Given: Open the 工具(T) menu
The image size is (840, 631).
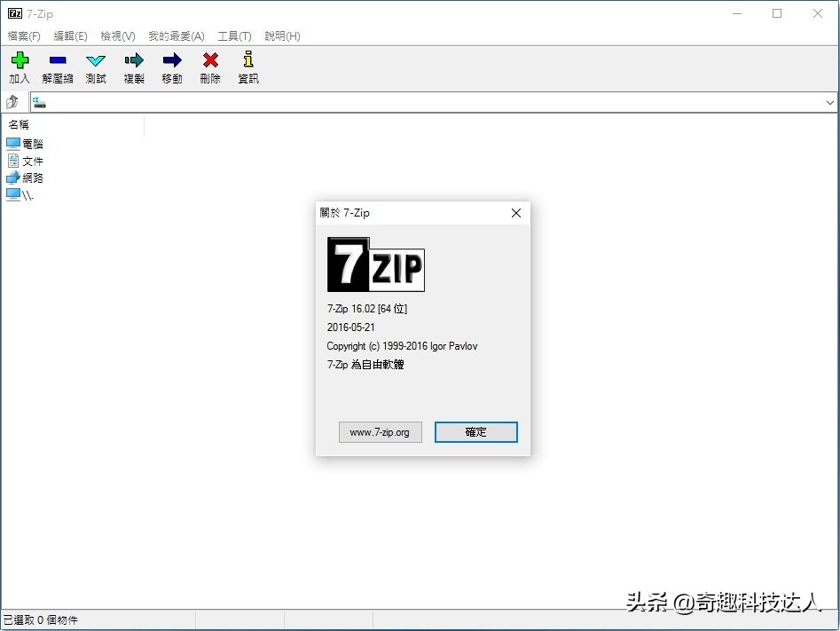Looking at the screenshot, I should [x=235, y=35].
